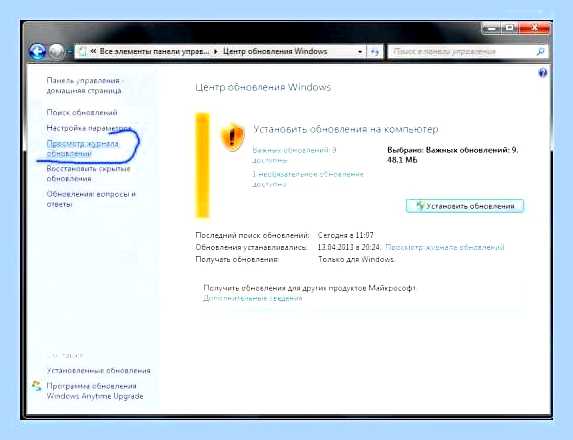Close the Windows Update window

tap(534, 28)
